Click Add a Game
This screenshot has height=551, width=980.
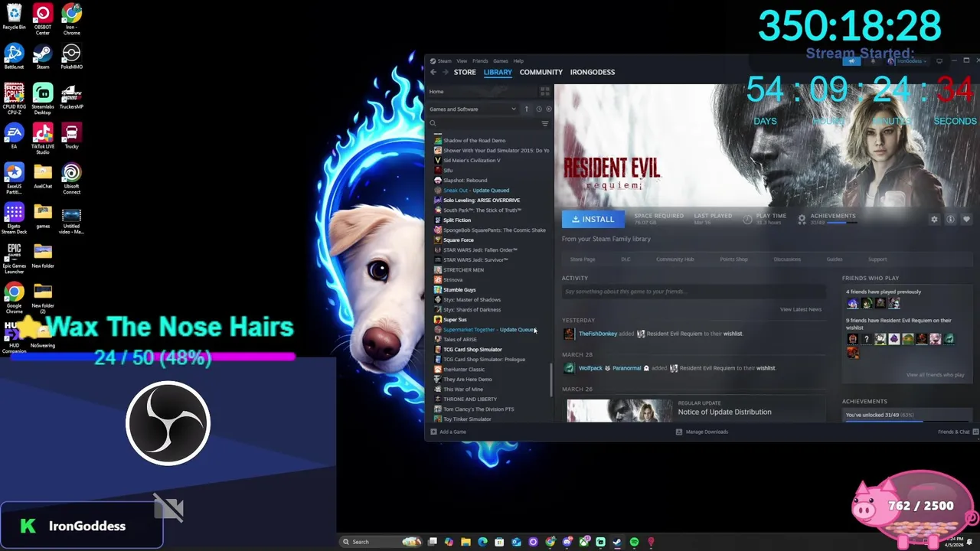pos(449,432)
